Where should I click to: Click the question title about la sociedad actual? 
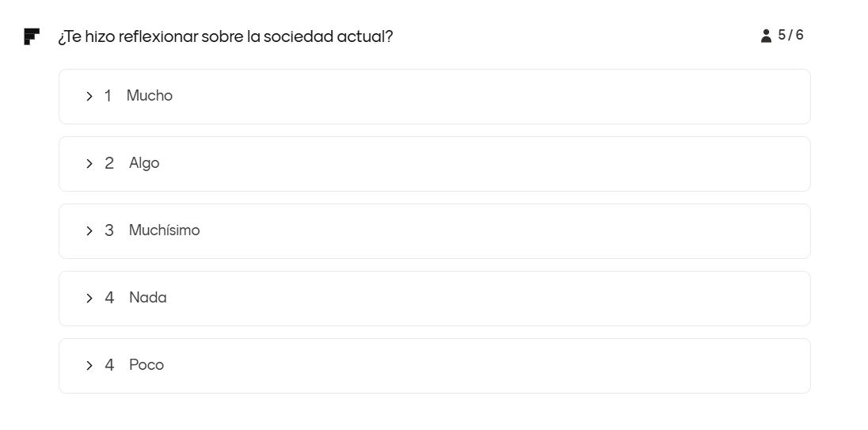(225, 36)
